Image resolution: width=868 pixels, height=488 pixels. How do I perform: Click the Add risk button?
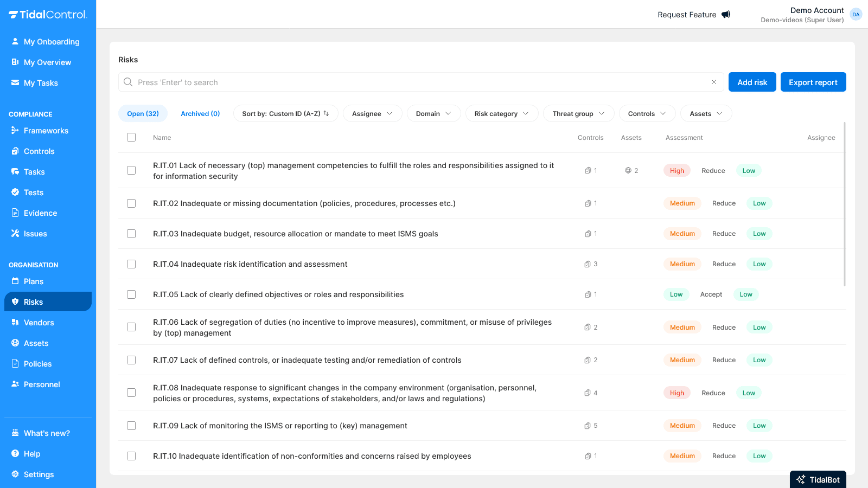coord(752,82)
